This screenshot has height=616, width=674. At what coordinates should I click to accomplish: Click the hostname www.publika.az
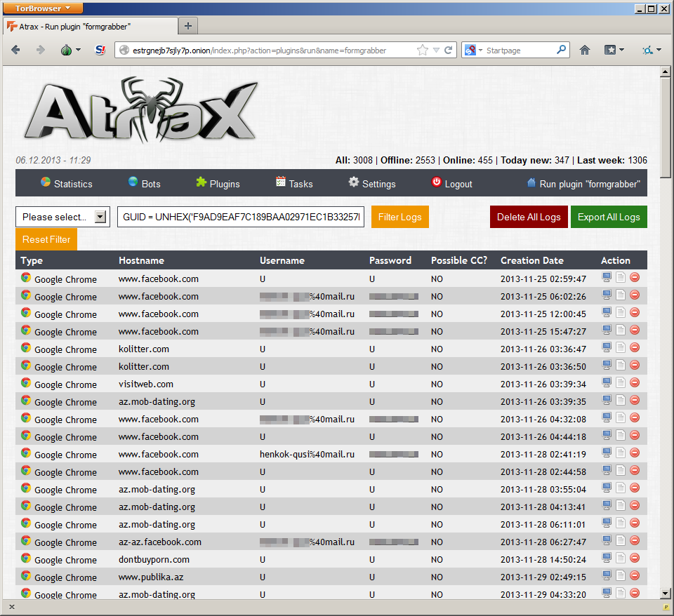pyautogui.click(x=151, y=577)
